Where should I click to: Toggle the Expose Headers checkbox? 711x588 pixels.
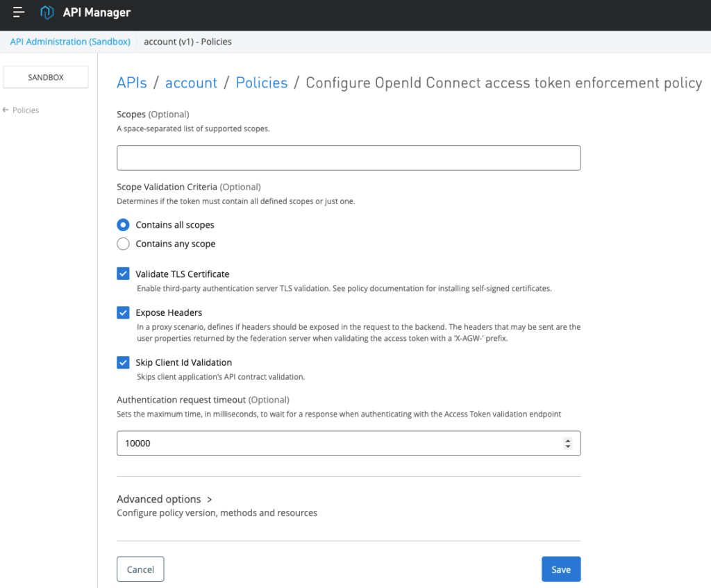click(x=123, y=312)
